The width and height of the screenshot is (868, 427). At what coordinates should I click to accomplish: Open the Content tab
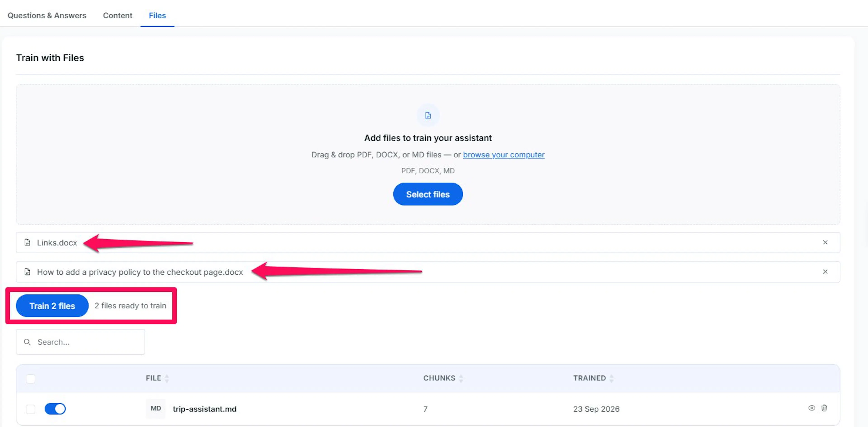118,16
